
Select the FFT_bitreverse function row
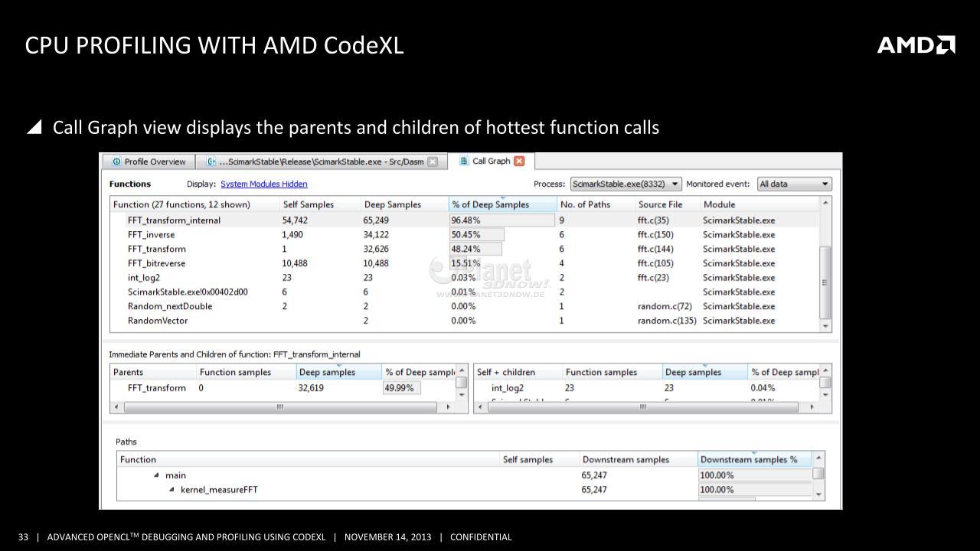pos(465,263)
